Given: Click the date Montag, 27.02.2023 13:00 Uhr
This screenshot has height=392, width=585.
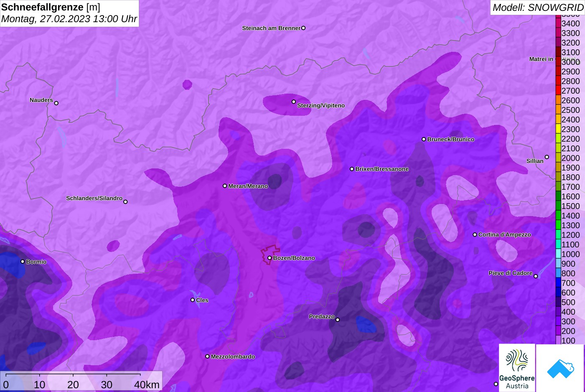Looking at the screenshot, I should [69, 19].
